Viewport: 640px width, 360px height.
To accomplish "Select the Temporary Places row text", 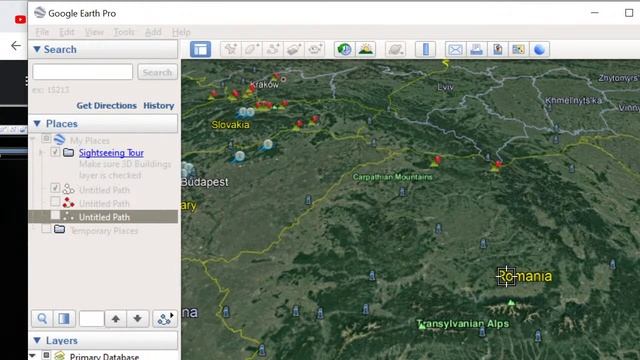I will tap(104, 231).
